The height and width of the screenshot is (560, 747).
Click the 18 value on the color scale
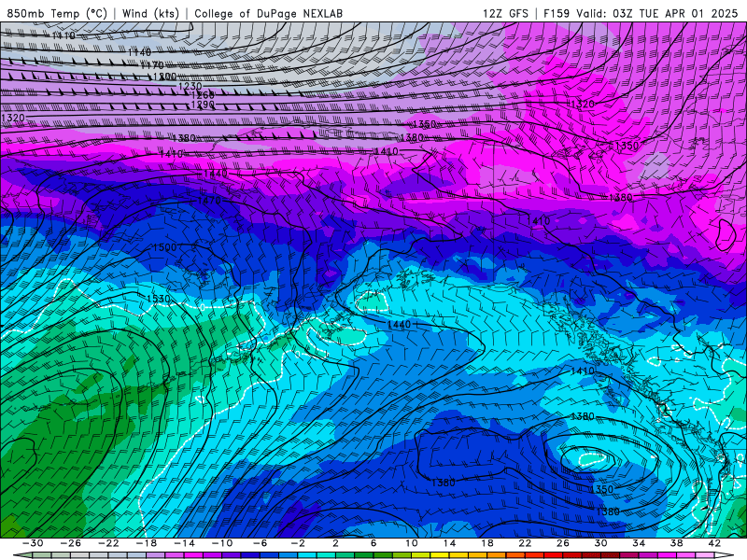tap(486, 543)
